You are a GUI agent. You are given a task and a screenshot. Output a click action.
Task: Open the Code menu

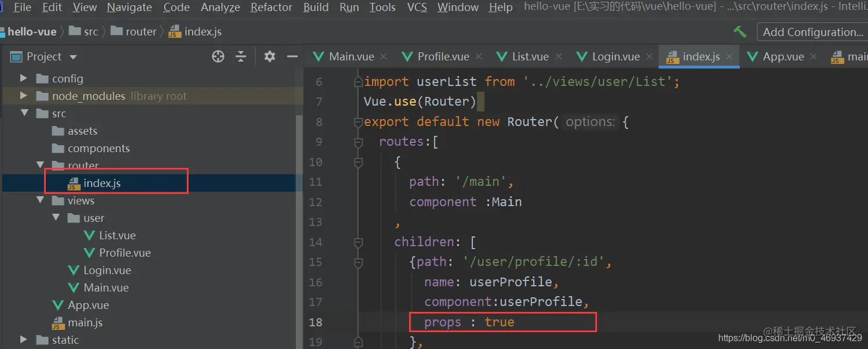176,8
